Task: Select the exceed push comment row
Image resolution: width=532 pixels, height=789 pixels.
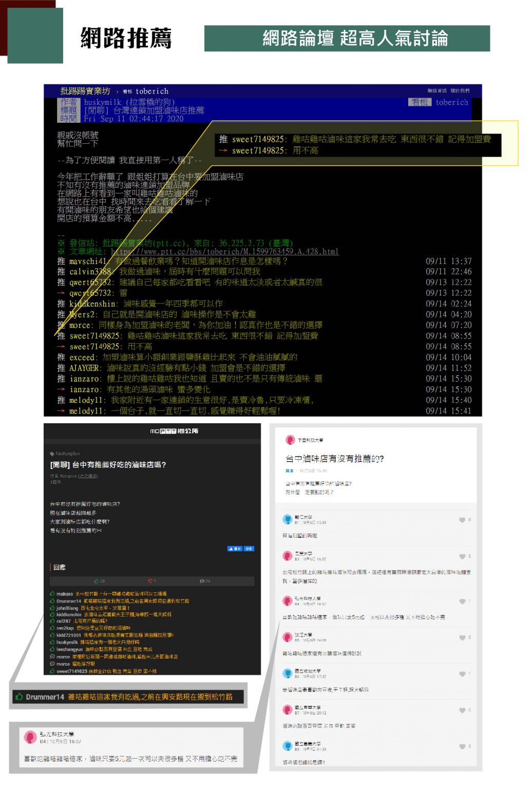Action: click(x=264, y=357)
